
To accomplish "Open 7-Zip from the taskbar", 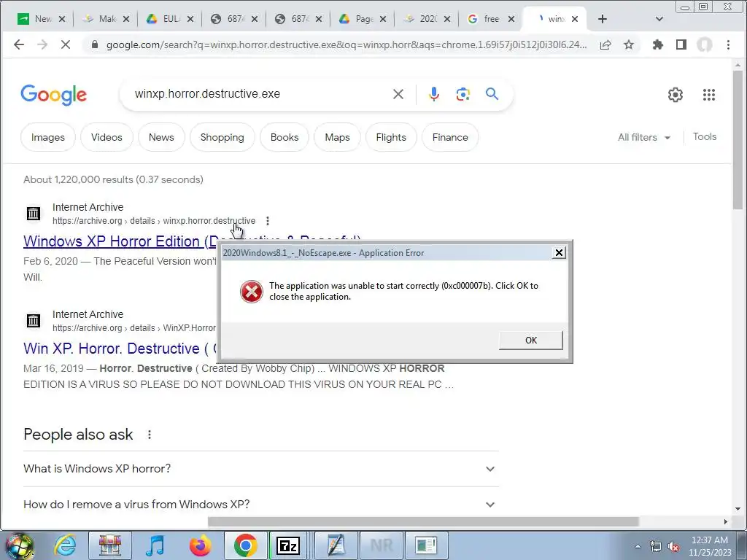I will pyautogui.click(x=288, y=545).
